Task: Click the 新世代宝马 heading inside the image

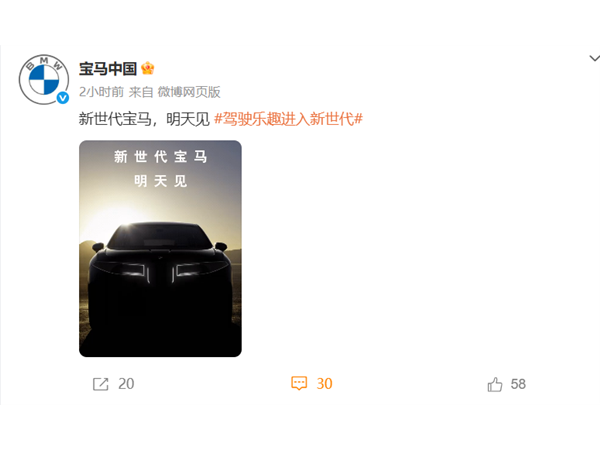Action: [x=160, y=157]
